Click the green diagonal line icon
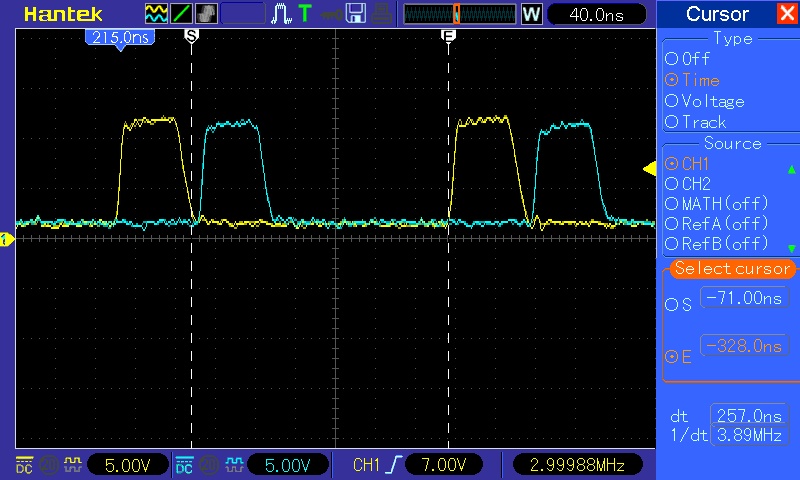 tap(181, 14)
